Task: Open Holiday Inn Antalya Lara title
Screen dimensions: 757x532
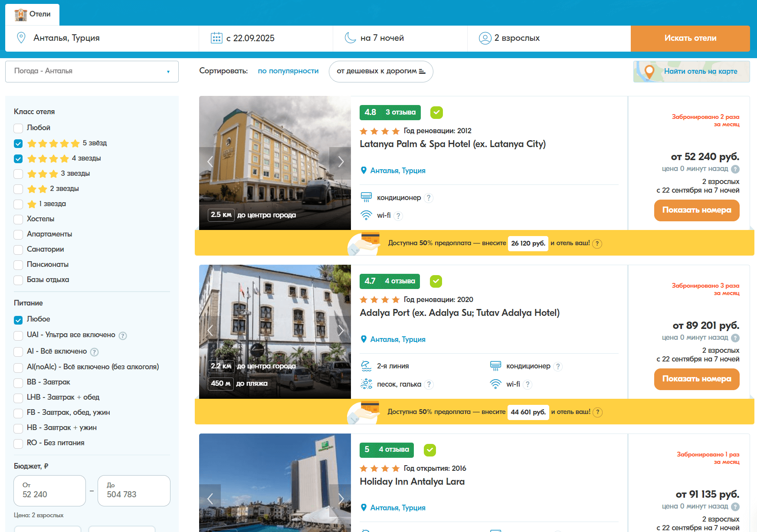Action: pos(412,482)
